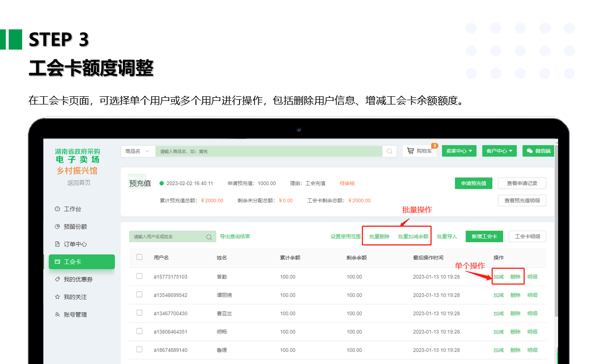The height and width of the screenshot is (364, 601).
Task: Click the cart badge showing 0
Action: tap(434, 145)
